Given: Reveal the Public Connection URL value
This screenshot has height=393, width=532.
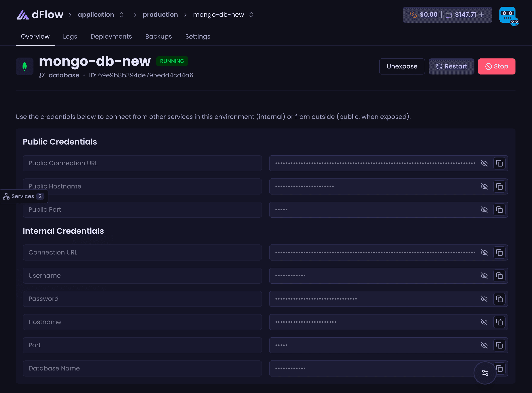Looking at the screenshot, I should (x=484, y=163).
